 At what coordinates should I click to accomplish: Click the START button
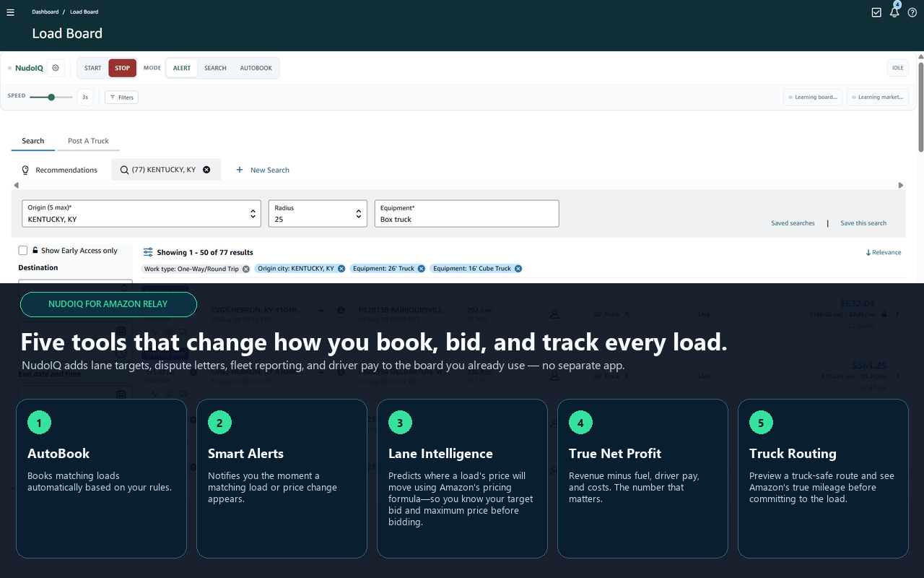click(93, 68)
